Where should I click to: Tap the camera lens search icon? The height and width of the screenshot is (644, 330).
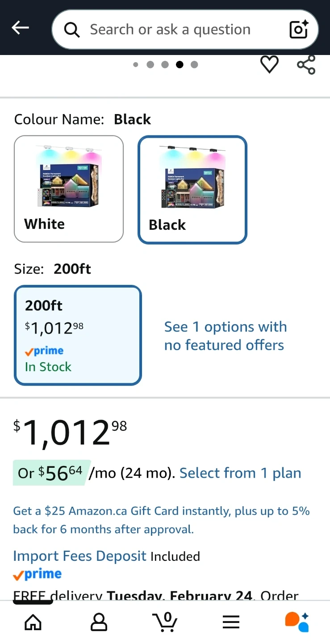point(299,29)
